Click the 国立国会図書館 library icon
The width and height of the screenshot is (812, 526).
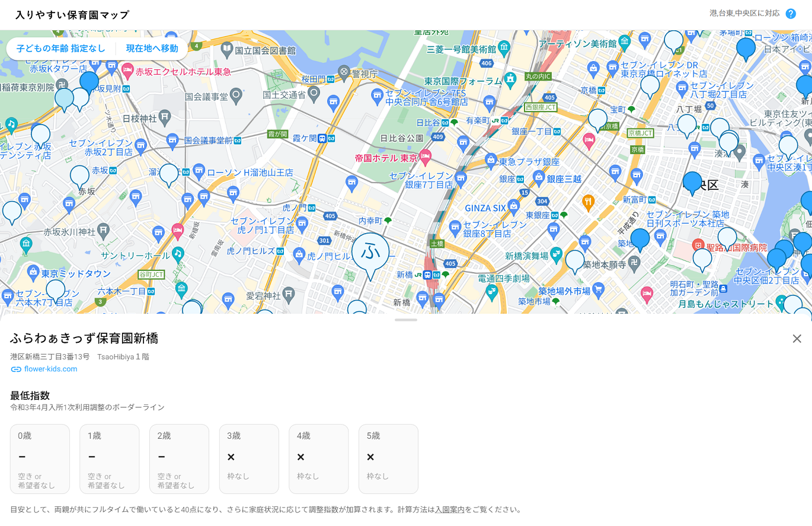click(227, 48)
